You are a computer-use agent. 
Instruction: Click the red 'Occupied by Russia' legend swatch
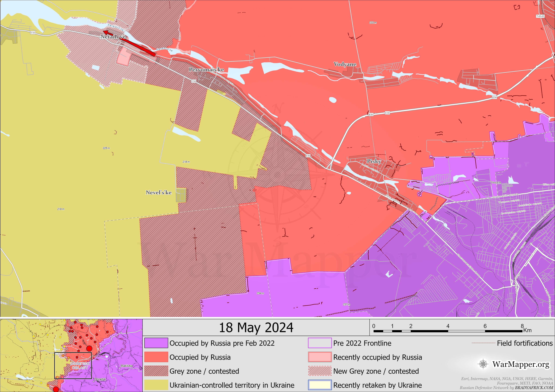pos(156,357)
